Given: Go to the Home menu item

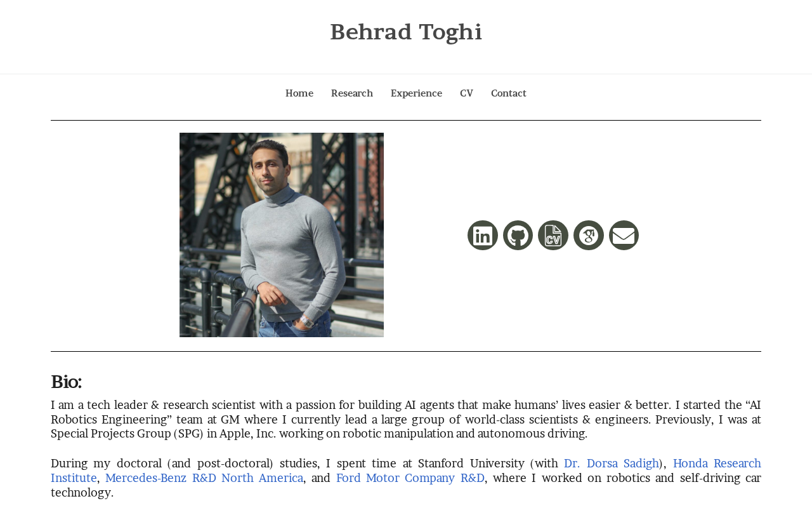Looking at the screenshot, I should (299, 93).
